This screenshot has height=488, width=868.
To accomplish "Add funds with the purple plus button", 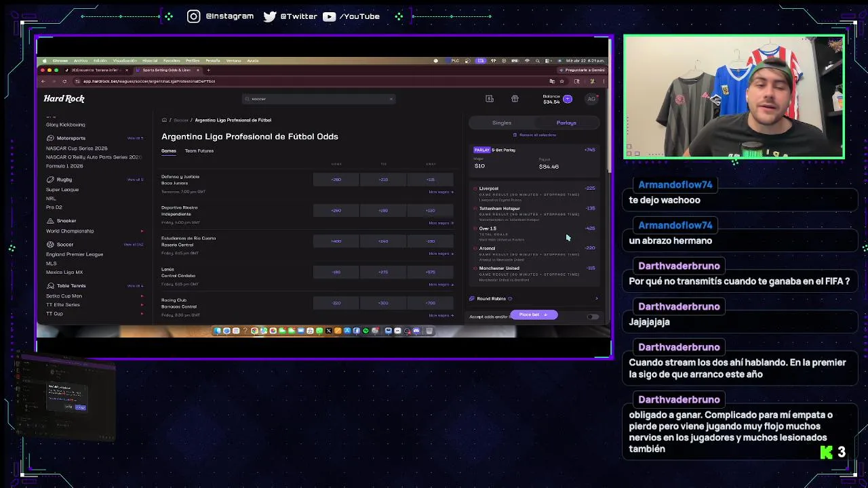I will [x=568, y=99].
